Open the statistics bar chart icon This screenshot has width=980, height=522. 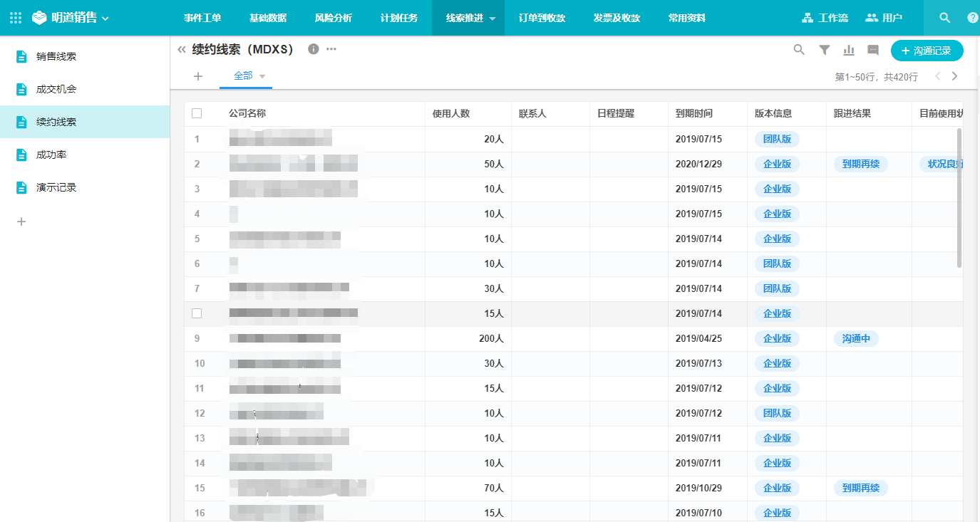pos(849,50)
